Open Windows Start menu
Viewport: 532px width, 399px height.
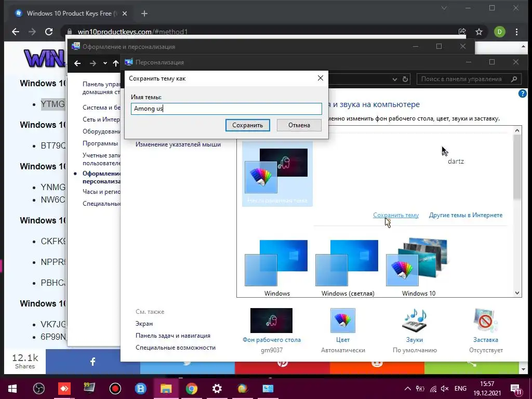pos(12,389)
